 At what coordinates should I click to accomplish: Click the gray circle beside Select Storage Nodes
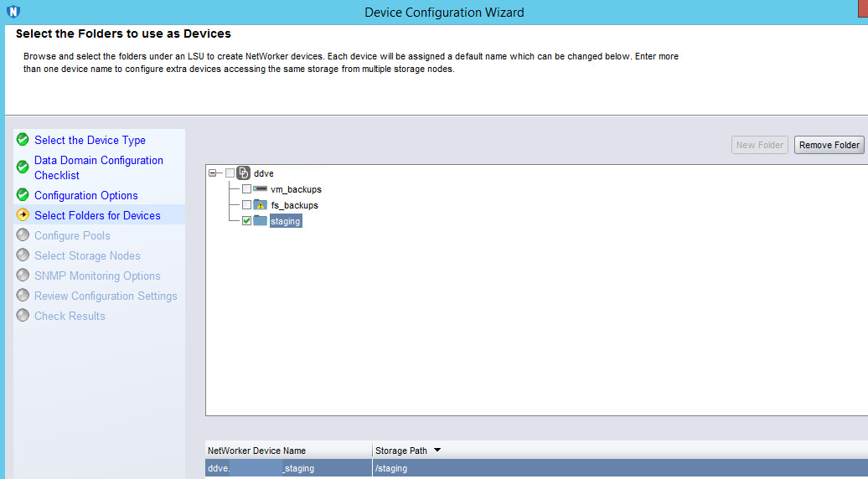(23, 255)
